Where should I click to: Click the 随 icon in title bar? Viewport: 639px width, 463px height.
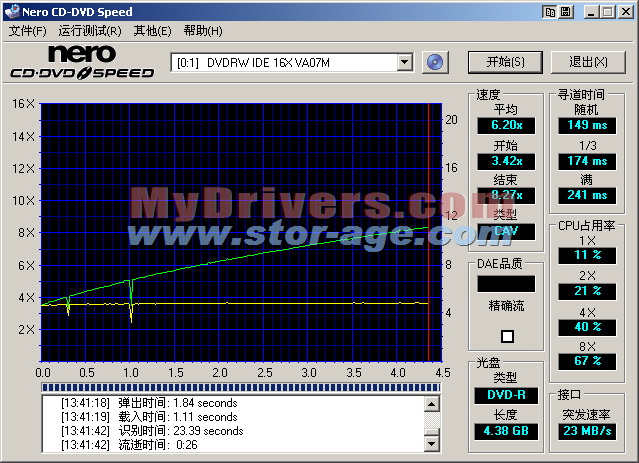pyautogui.click(x=568, y=11)
